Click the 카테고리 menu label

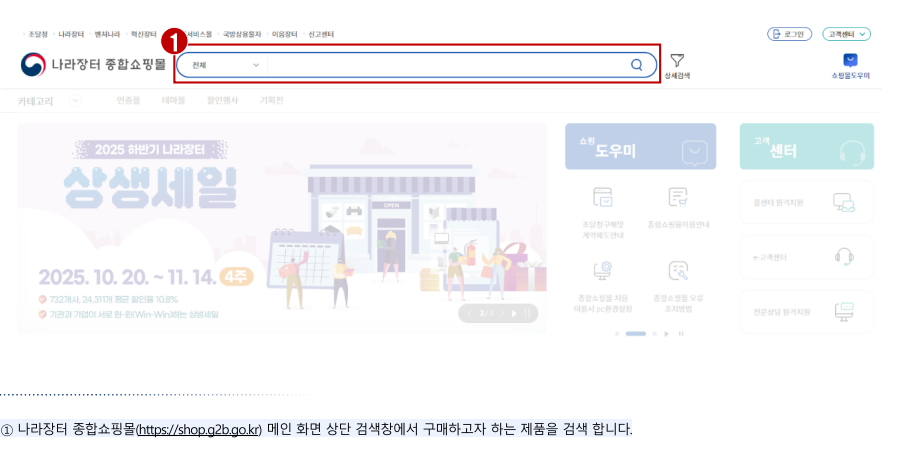click(36, 101)
